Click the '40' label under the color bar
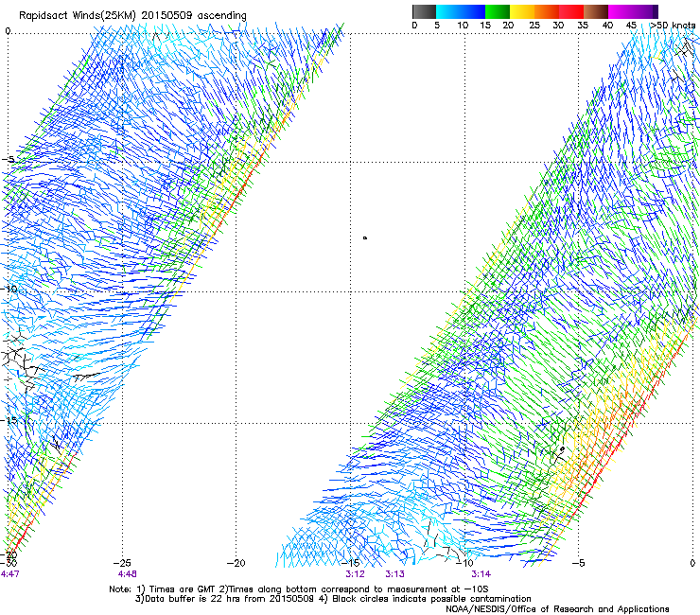Screen dimensions: 700x615 (607, 25)
